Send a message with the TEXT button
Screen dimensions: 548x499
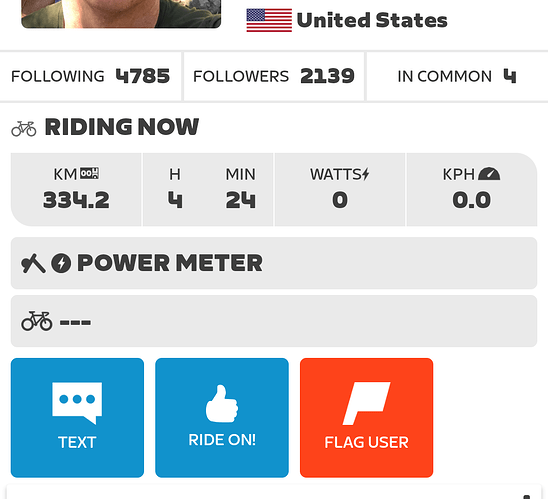tap(77, 418)
